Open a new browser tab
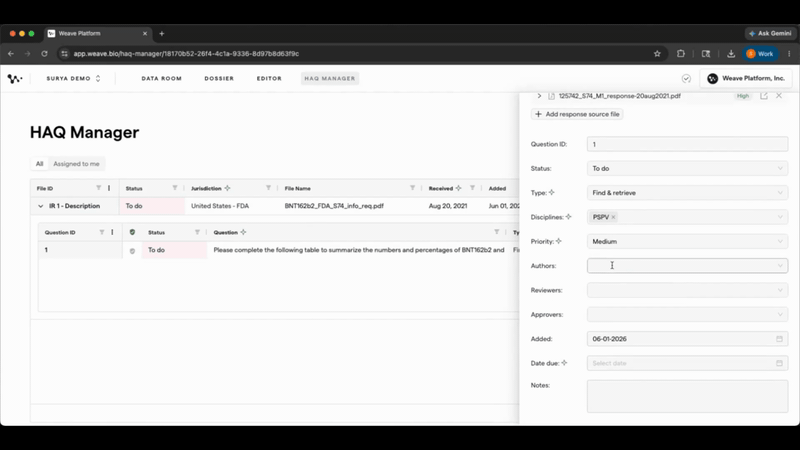Screen dimensions: 800x450 [162, 34]
